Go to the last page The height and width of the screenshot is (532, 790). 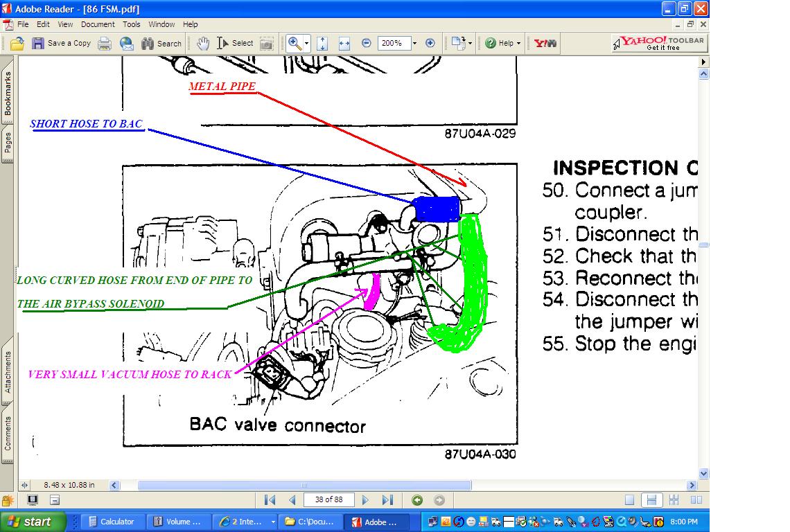[387, 499]
